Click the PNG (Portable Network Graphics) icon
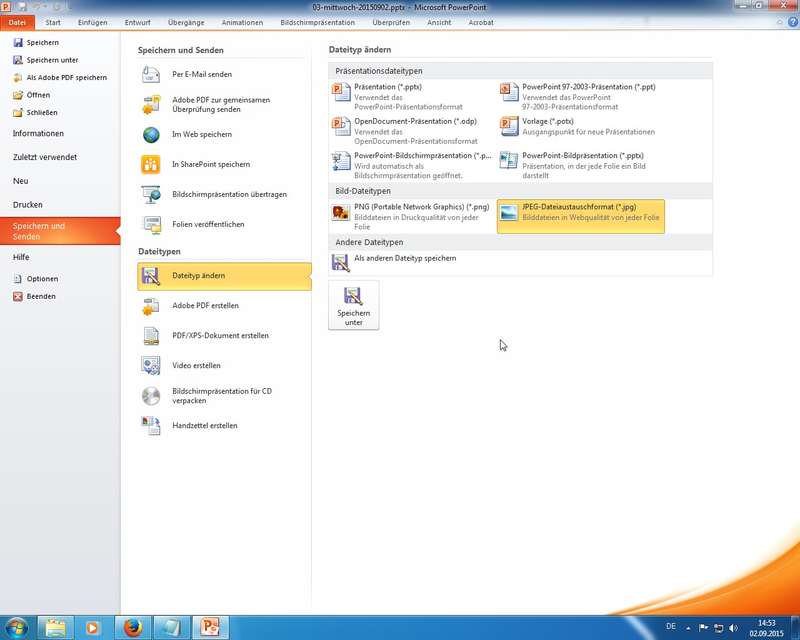Image resolution: width=800 pixels, height=640 pixels. (341, 212)
